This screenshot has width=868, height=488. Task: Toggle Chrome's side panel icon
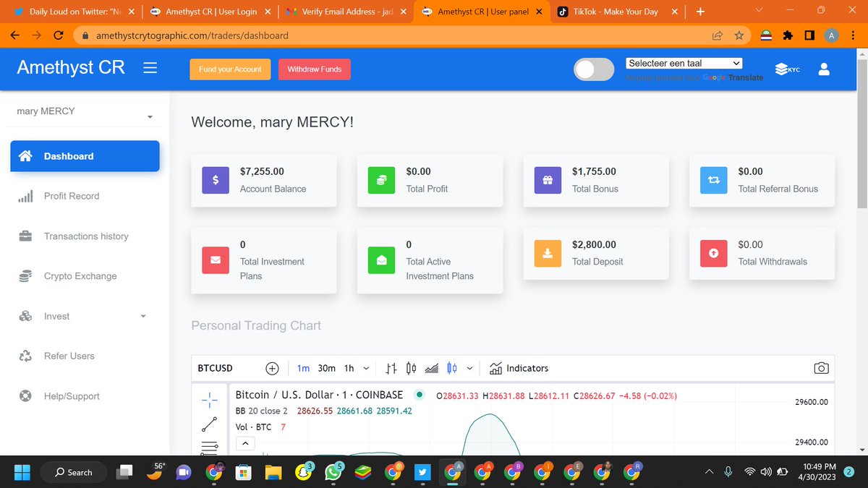810,35
